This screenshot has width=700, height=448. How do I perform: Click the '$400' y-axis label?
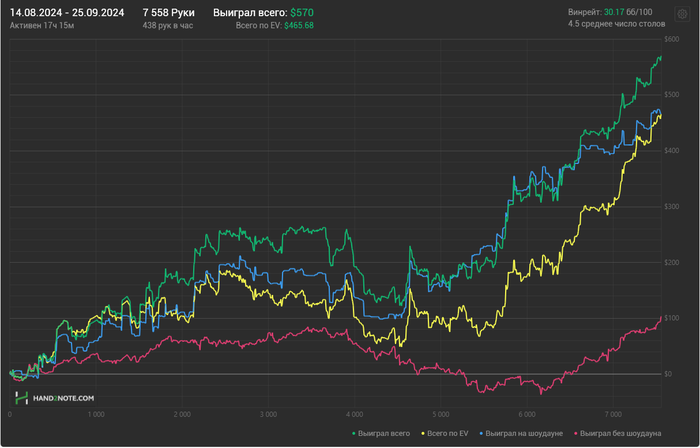[x=671, y=151]
